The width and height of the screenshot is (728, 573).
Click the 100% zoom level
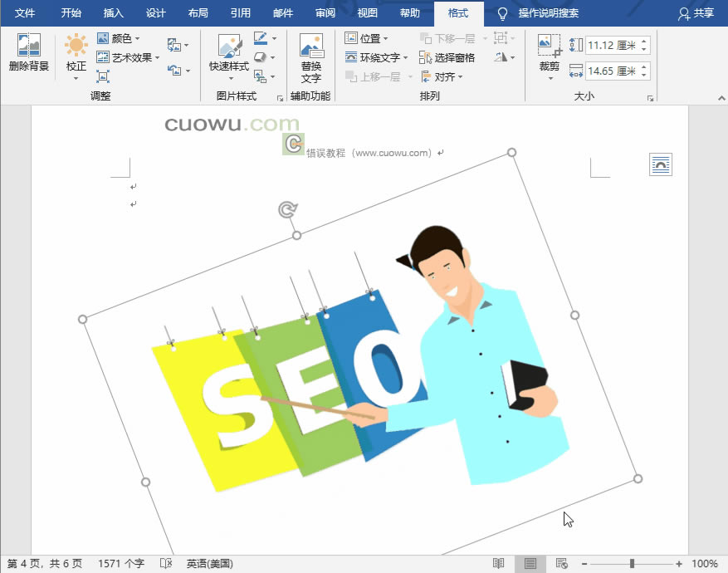tap(705, 564)
